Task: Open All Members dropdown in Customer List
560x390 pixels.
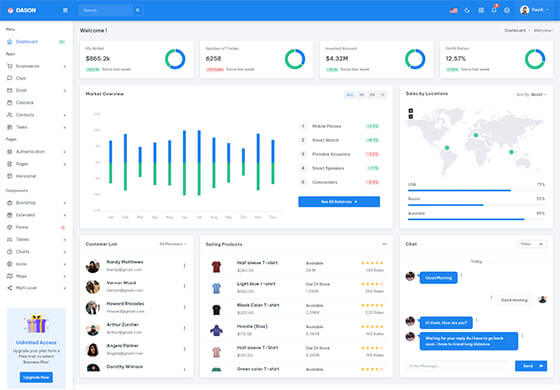Action: point(173,244)
